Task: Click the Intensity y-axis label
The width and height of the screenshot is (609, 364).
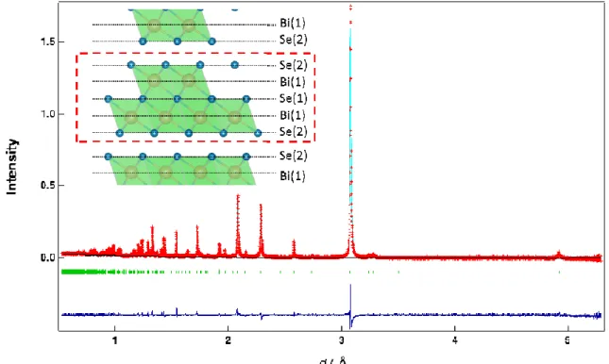Action: tap(11, 167)
